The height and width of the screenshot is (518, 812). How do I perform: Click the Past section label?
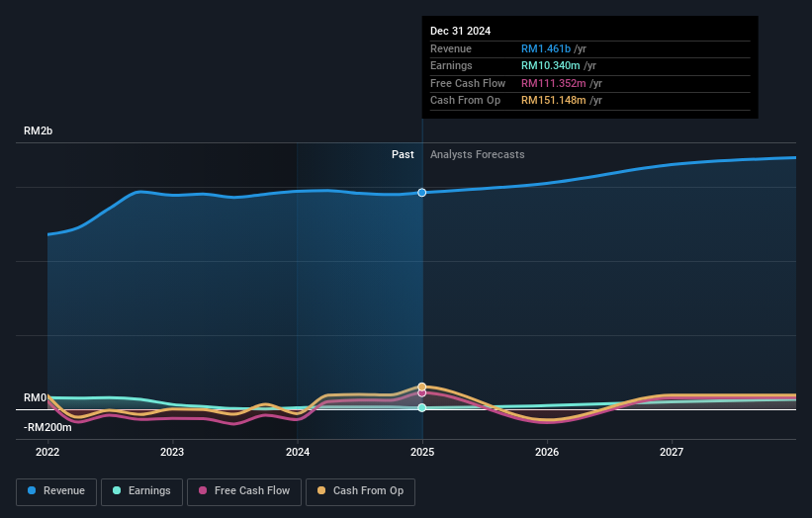coord(403,154)
